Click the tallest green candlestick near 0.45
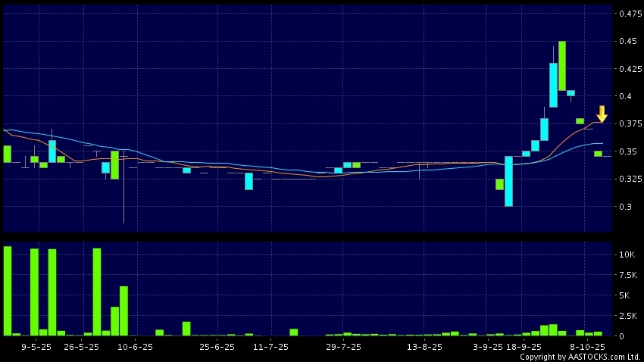The height and width of the screenshot is (362, 644). [562, 66]
